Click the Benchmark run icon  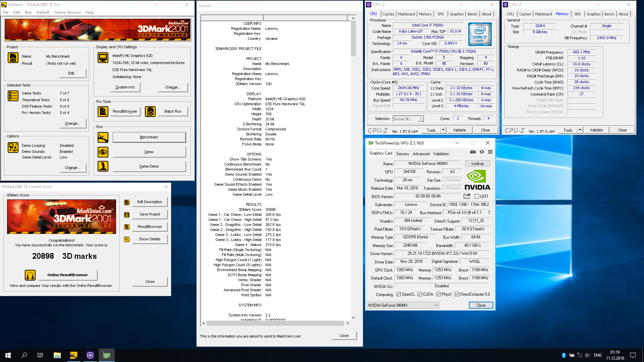(x=103, y=137)
